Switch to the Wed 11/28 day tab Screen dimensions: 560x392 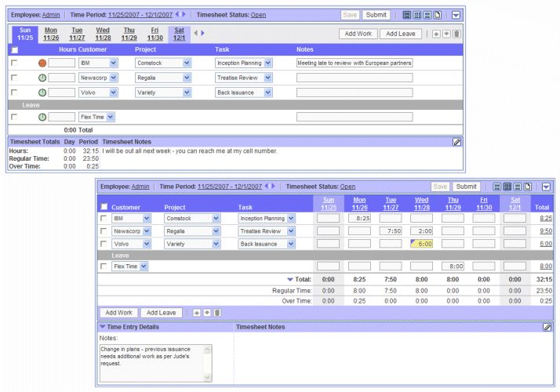[x=103, y=34]
